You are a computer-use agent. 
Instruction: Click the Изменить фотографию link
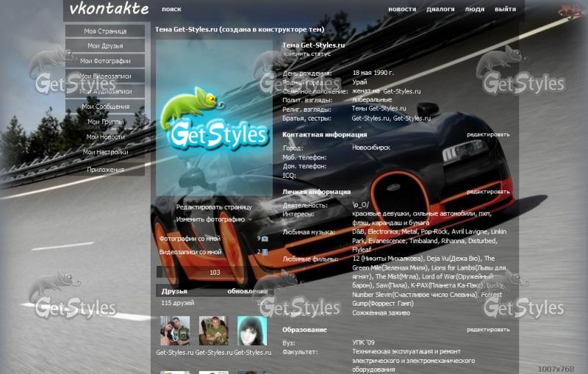210,219
